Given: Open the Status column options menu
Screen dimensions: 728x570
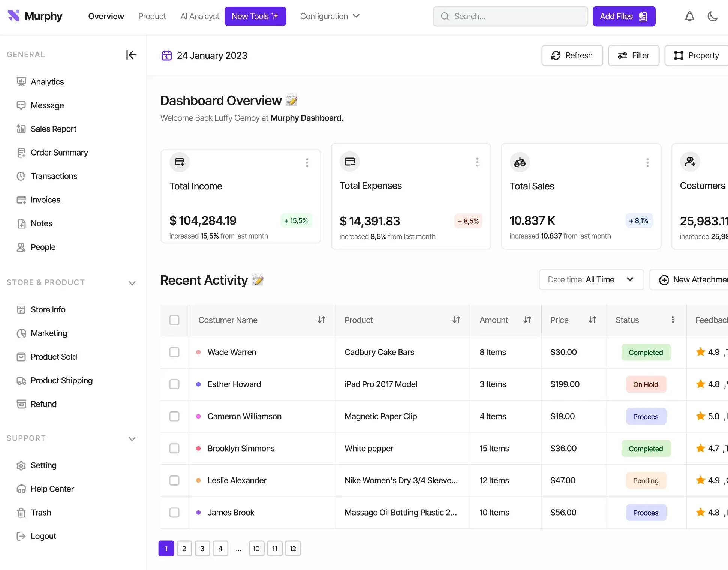Looking at the screenshot, I should [673, 319].
